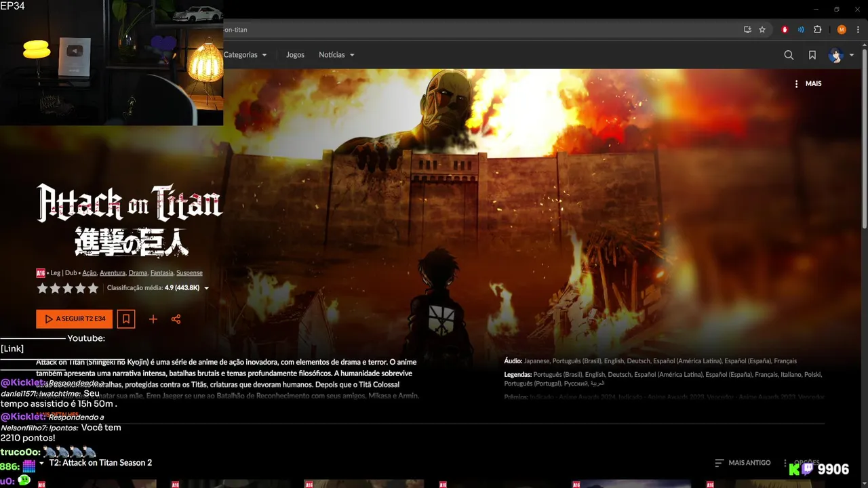
Task: Open the Crunchyroll search icon
Action: pyautogui.click(x=789, y=55)
